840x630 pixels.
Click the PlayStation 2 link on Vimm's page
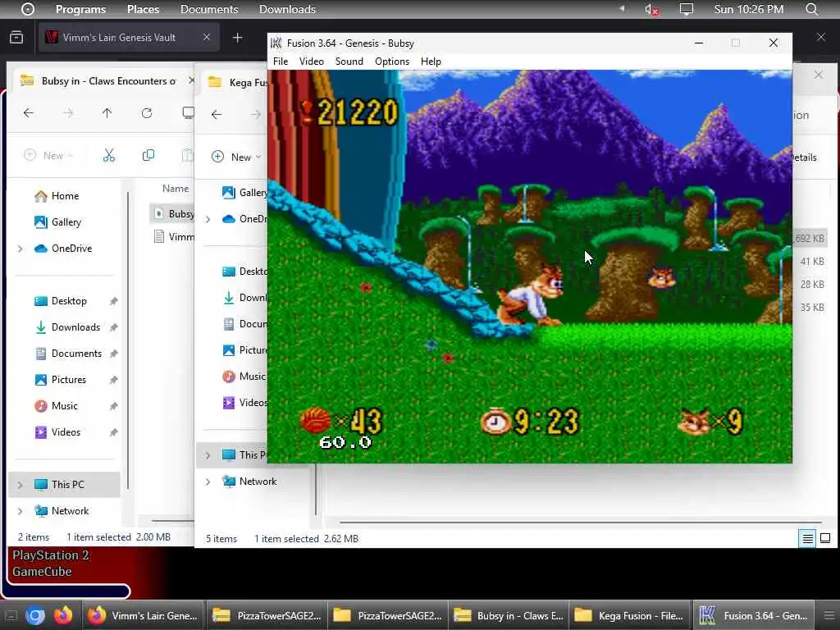[x=50, y=555]
